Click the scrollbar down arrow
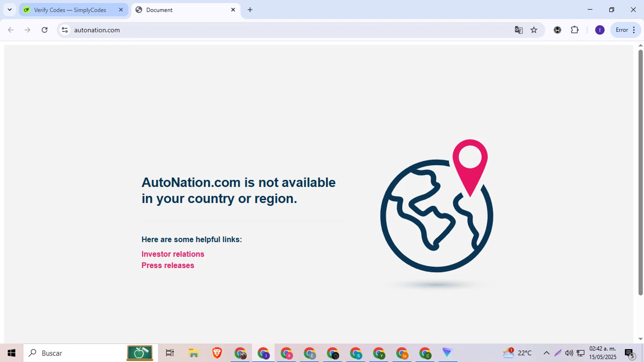The width and height of the screenshot is (644, 362). [641, 339]
